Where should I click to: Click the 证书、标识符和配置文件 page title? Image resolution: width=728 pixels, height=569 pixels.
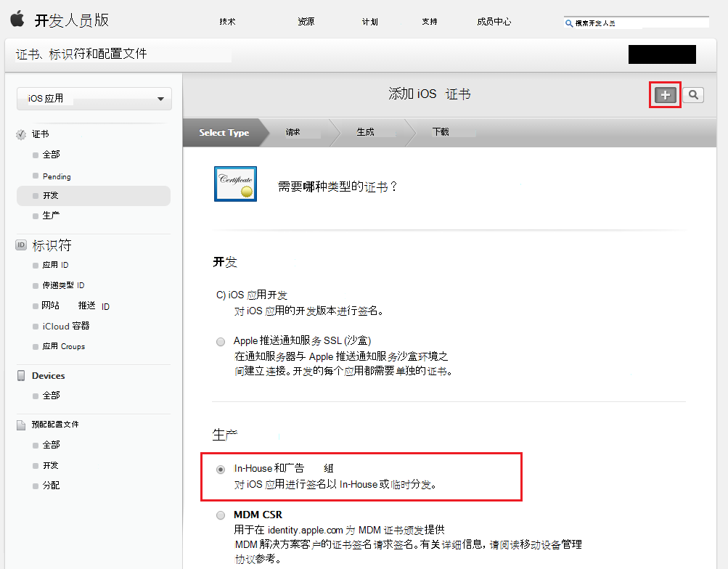pos(81,54)
